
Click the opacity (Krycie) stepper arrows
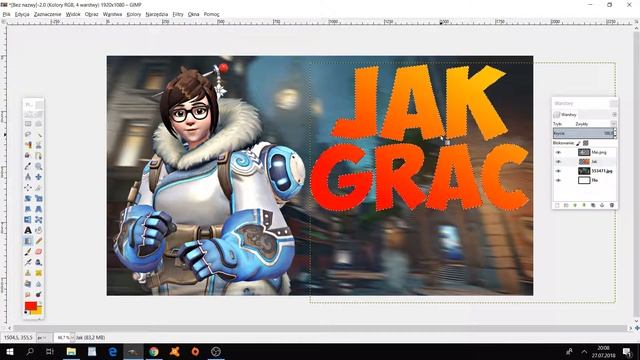click(615, 133)
